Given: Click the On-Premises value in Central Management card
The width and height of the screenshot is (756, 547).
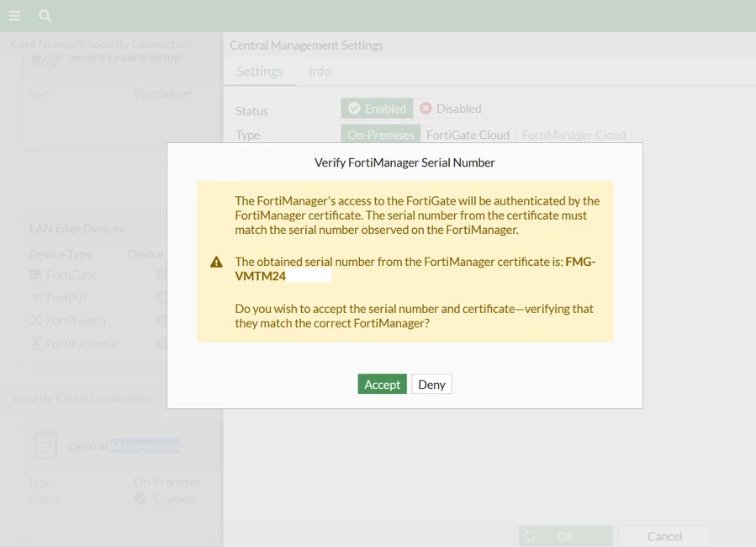Looking at the screenshot, I should [167, 481].
